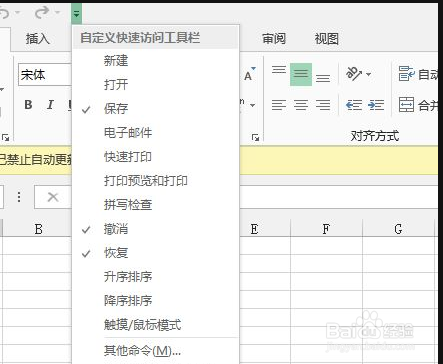Click the formula bar cancel X icon
This screenshot has width=443, height=364.
(x=53, y=197)
